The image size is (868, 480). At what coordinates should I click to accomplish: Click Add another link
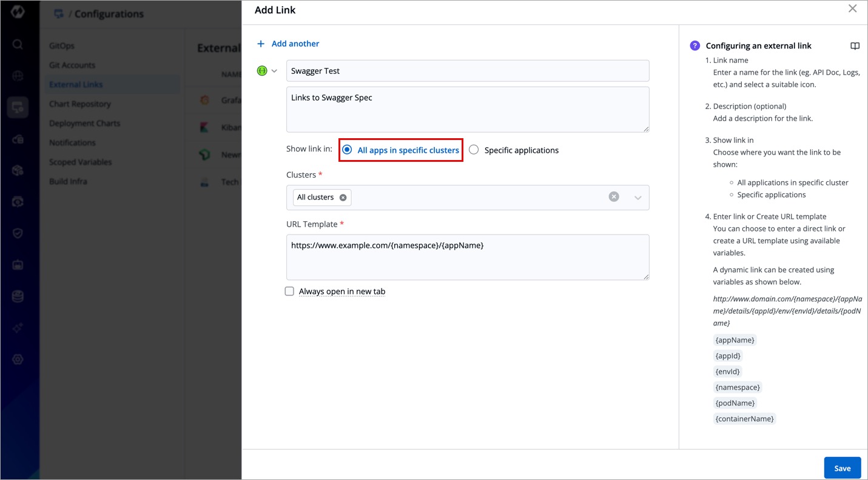[288, 44]
